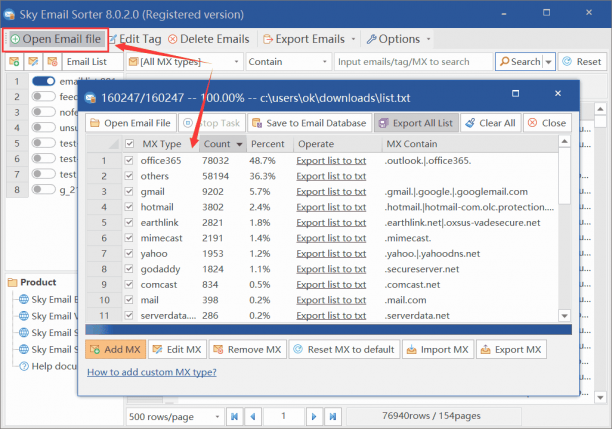Click Delete Emails toolbar button
612x429 pixels.
(209, 39)
